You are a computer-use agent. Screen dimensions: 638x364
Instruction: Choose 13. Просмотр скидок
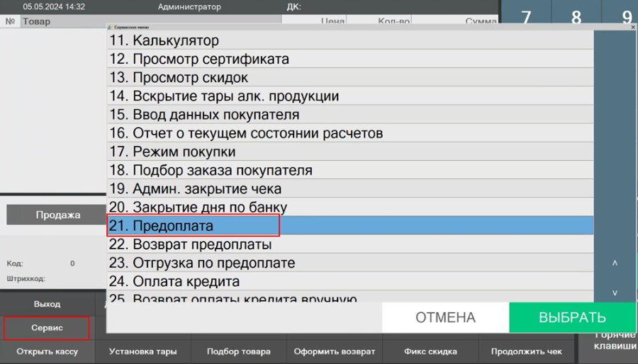(x=350, y=77)
